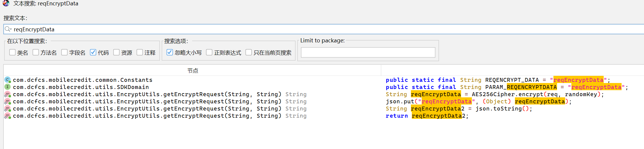Click the interface icon beside SDKDomain result

point(7,87)
